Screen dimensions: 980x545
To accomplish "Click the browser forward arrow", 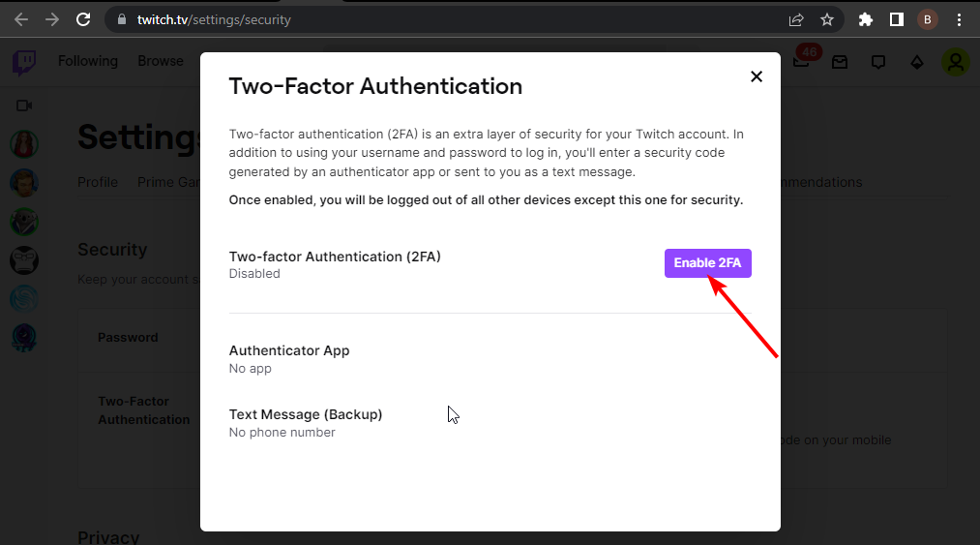I will tap(52, 19).
